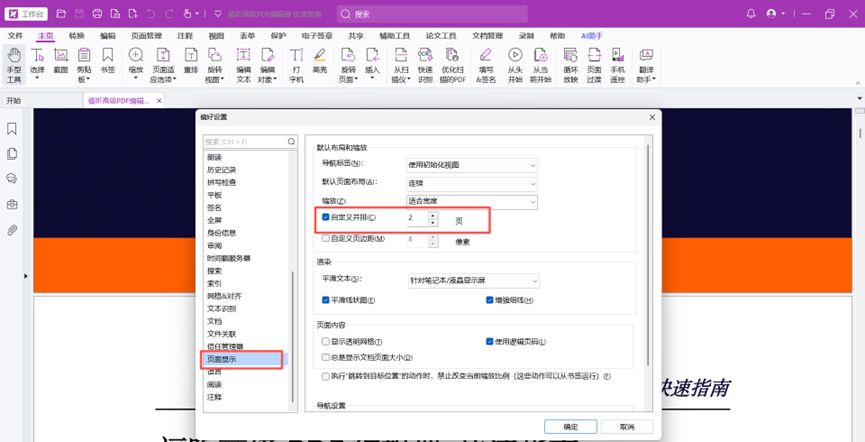Click the 填写&签名 fill and sign icon
This screenshot has width=865, height=442.
(x=485, y=64)
